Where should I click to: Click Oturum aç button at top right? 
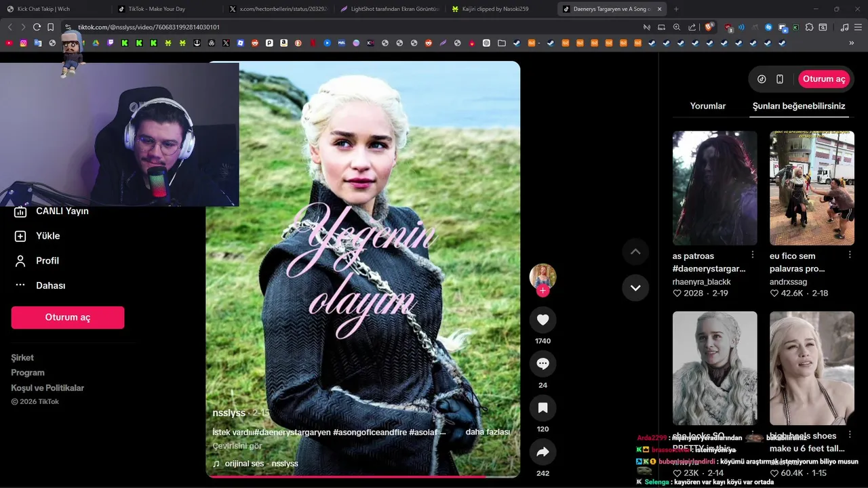(824, 79)
